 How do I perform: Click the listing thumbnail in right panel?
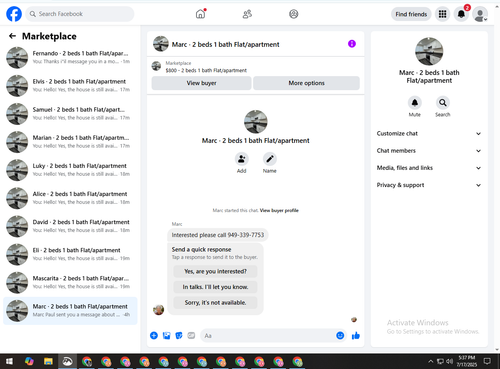(x=429, y=52)
